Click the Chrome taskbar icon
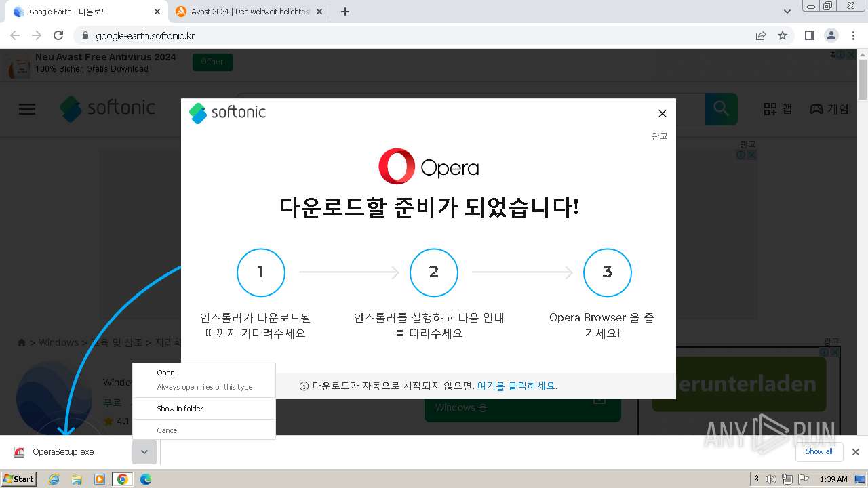This screenshot has width=868, height=488. click(x=123, y=479)
